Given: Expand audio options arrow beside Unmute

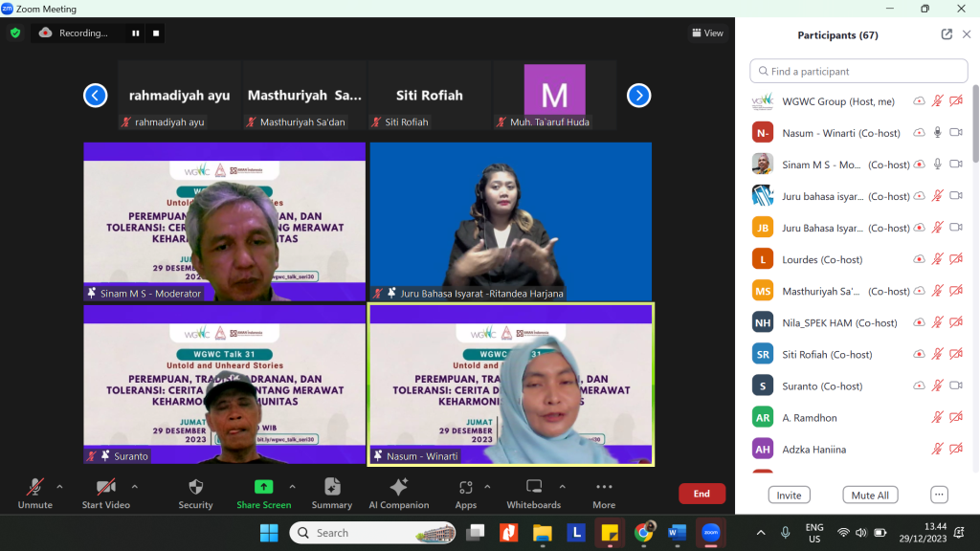Looking at the screenshot, I should coord(59,486).
